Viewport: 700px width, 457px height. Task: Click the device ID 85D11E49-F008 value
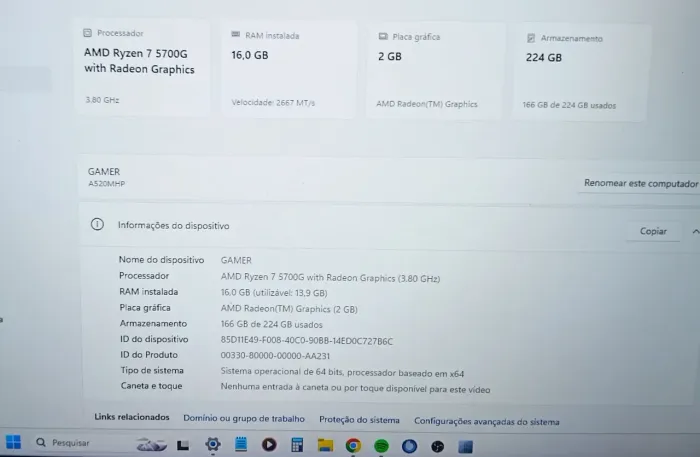307,341
